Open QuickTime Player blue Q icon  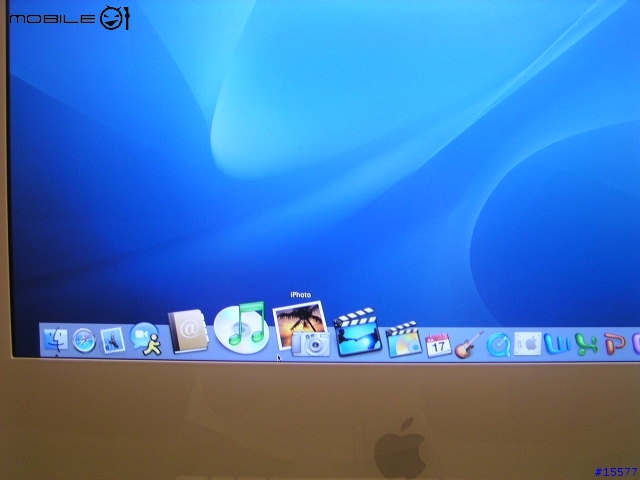click(498, 345)
